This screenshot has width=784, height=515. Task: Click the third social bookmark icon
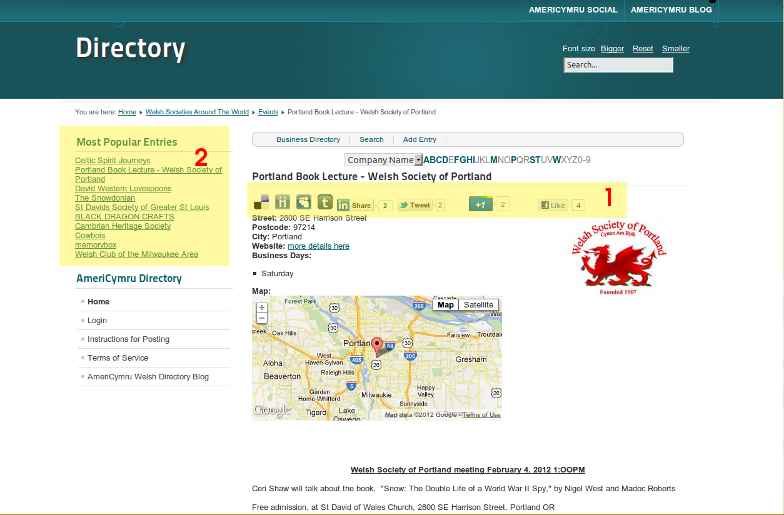304,202
